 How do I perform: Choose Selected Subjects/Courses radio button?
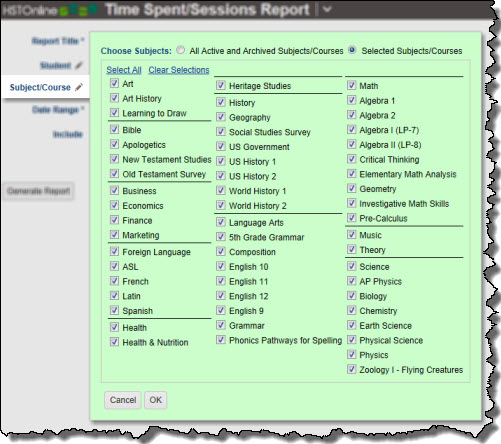(x=352, y=50)
